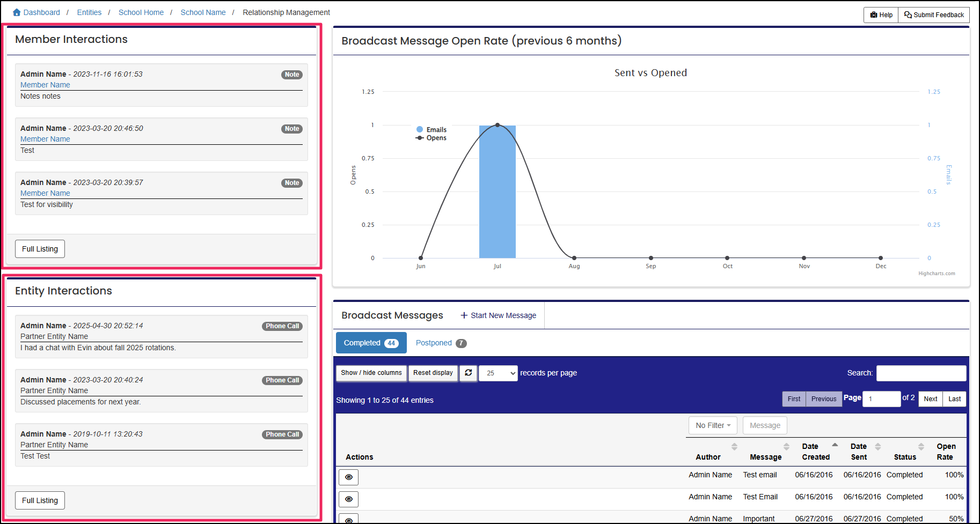Open the records per page dropdown
This screenshot has height=524, width=980.
pyautogui.click(x=498, y=373)
